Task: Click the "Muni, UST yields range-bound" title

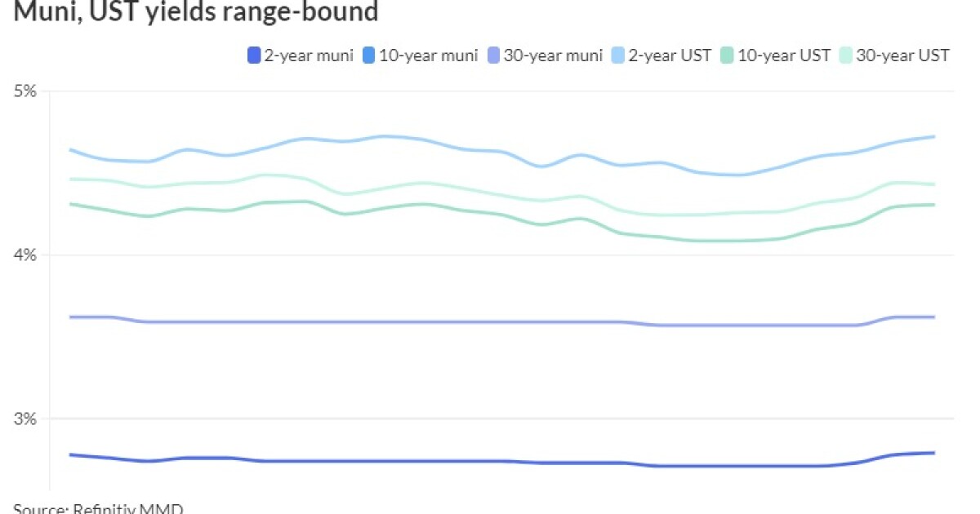Action: coord(196,12)
